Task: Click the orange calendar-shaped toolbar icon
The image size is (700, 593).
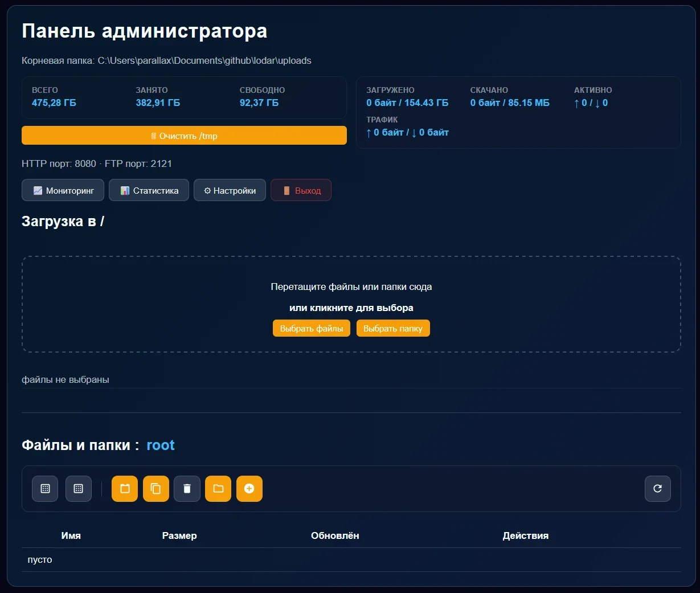Action: 125,489
